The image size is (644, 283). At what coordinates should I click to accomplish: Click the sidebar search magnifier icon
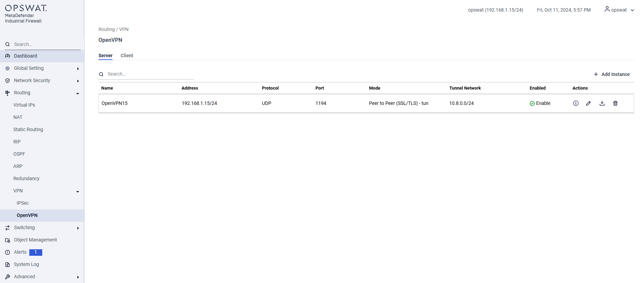click(x=7, y=44)
